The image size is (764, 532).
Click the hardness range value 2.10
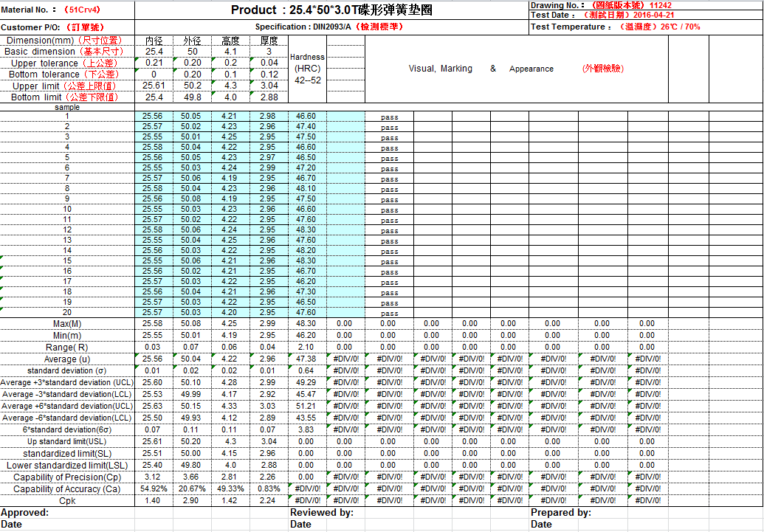click(x=306, y=347)
